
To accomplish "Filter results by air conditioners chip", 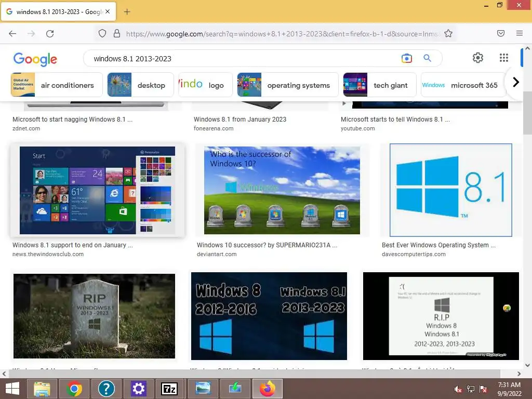I will tap(57, 85).
